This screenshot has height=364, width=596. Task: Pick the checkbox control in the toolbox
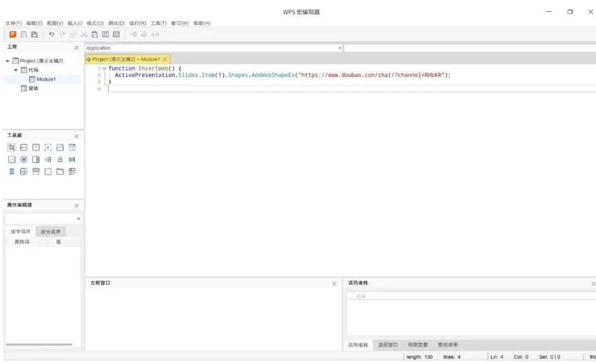[12, 159]
